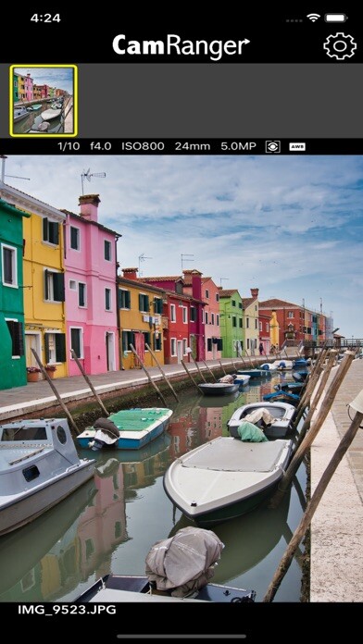Tap the 1/10 shutter speed value
This screenshot has height=644, width=363.
coord(69,146)
